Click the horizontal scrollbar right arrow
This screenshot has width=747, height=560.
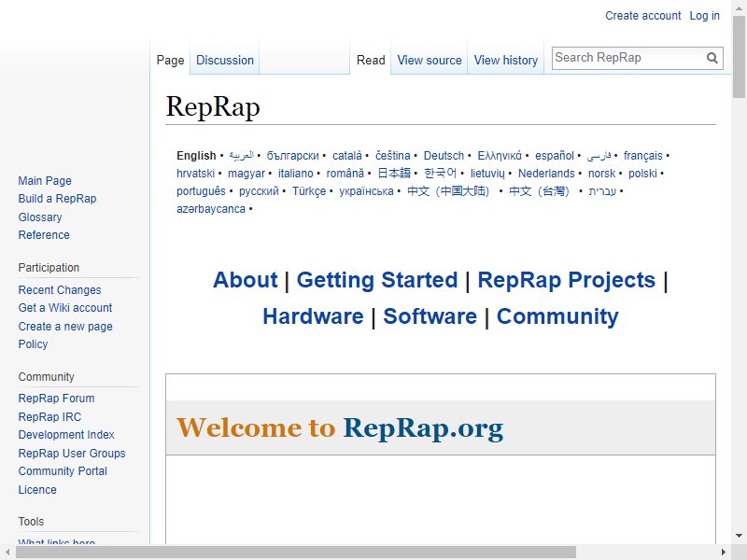click(723, 553)
